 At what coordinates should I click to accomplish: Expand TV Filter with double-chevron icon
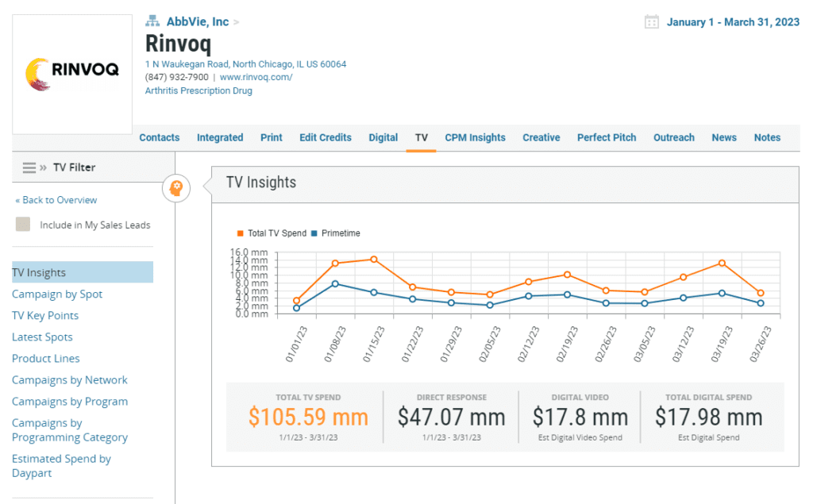coord(43,167)
